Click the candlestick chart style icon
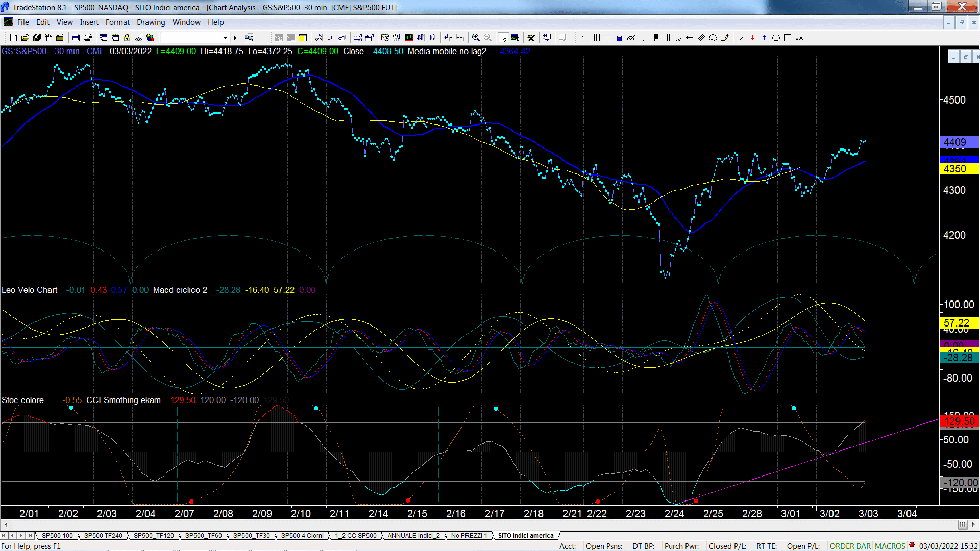The height and width of the screenshot is (551, 980). point(433,38)
